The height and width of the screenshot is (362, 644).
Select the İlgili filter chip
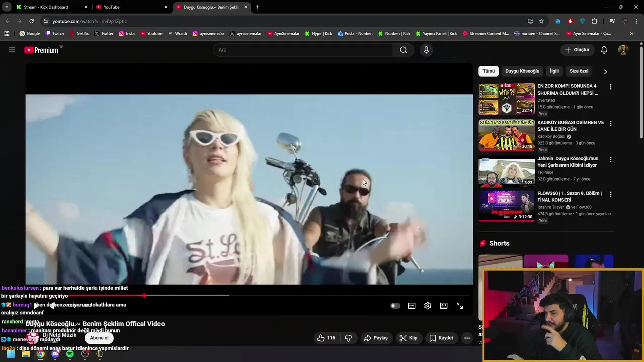pyautogui.click(x=554, y=71)
